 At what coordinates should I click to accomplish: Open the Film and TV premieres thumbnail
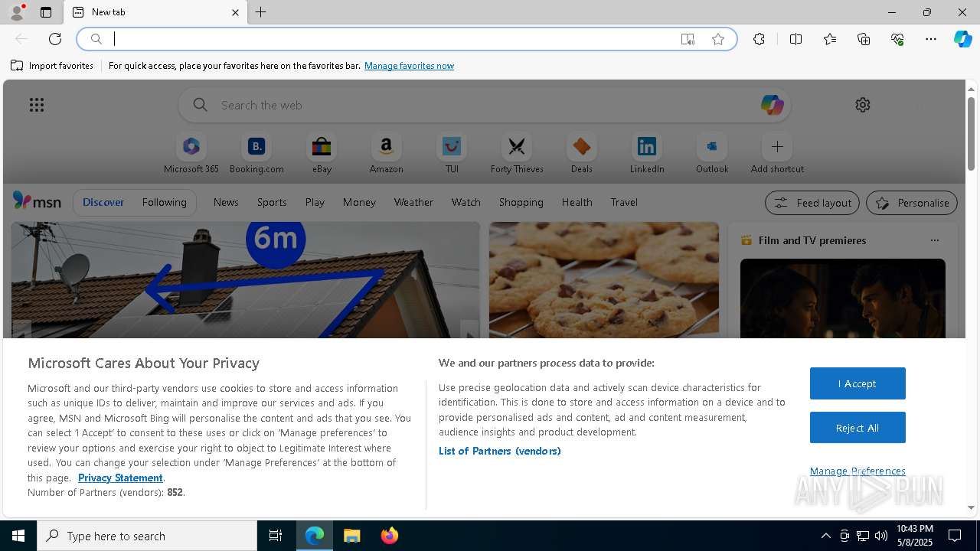[x=843, y=298]
